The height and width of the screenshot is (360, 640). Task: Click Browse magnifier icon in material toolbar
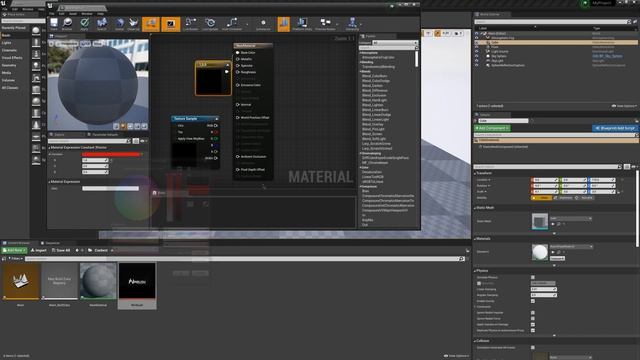pyautogui.click(x=67, y=23)
